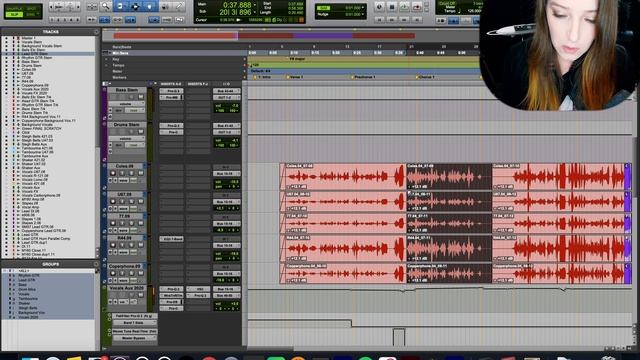Add a Key change with plus button
This screenshot has height=360, width=640.
(x=245, y=59)
